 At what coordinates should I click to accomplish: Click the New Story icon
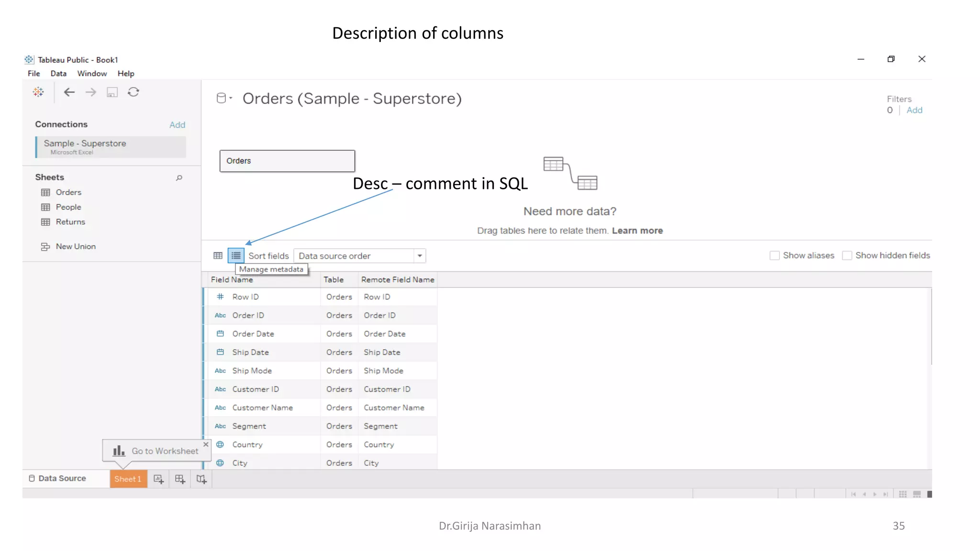201,479
